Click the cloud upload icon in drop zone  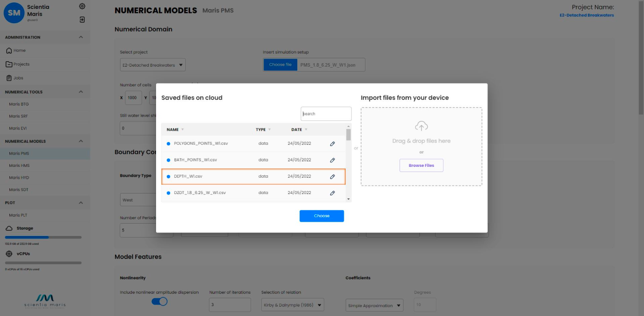pyautogui.click(x=421, y=126)
